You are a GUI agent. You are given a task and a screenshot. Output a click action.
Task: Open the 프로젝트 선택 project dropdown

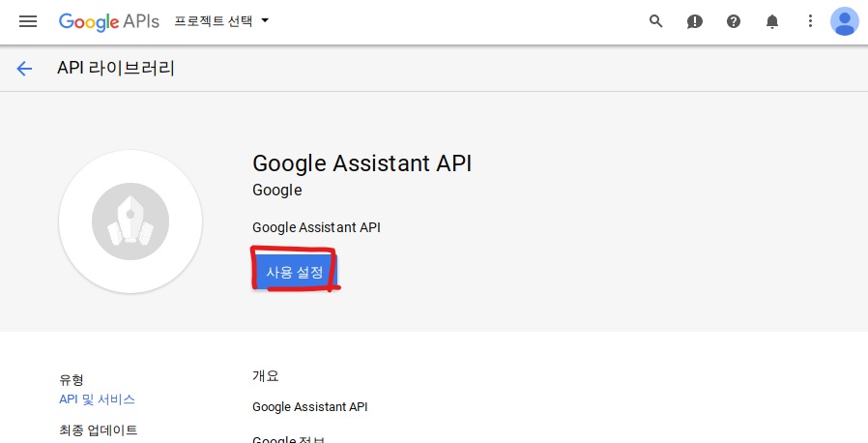221,21
